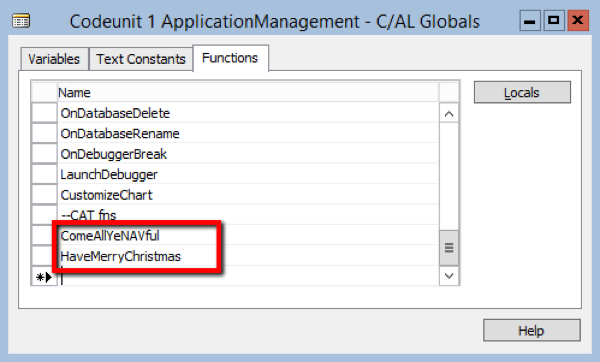600x362 pixels.
Task: Select the HaveMerryChristmas function
Action: (x=248, y=256)
